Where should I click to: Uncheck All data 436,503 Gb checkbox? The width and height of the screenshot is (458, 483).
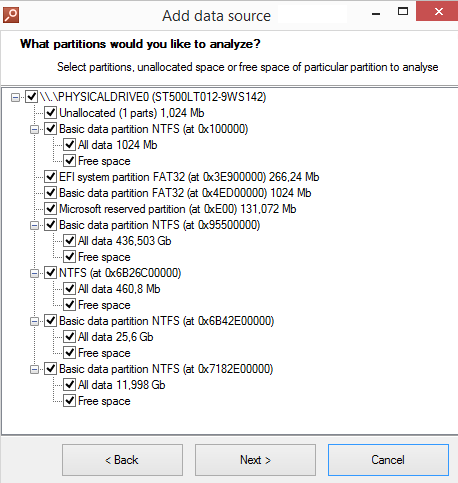click(x=69, y=241)
